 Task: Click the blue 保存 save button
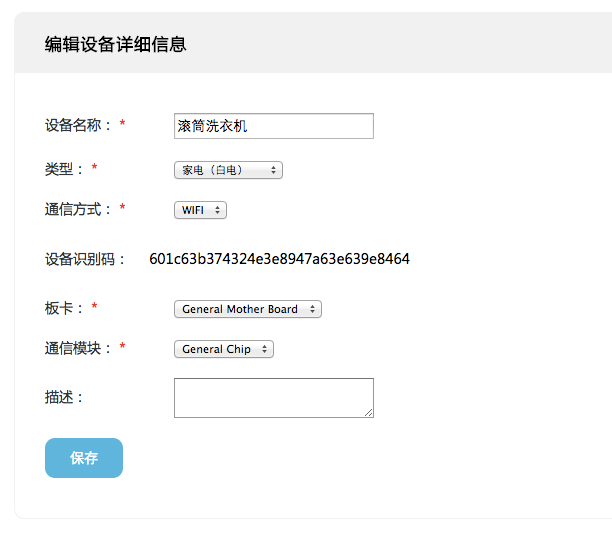(x=84, y=458)
